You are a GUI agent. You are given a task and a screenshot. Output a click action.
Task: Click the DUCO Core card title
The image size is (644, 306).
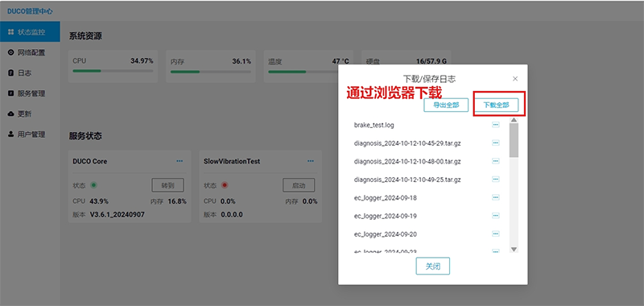point(90,161)
